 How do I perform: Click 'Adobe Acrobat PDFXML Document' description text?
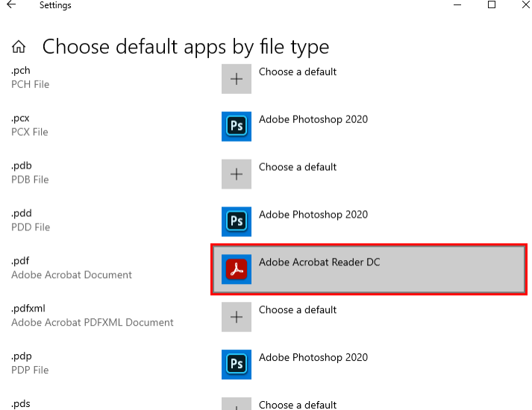pos(93,322)
